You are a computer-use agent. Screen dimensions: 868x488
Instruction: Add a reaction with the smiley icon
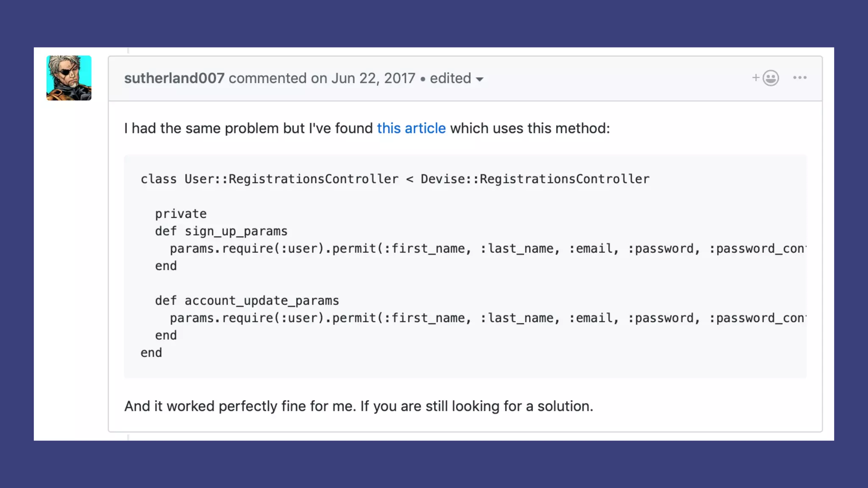click(x=766, y=78)
